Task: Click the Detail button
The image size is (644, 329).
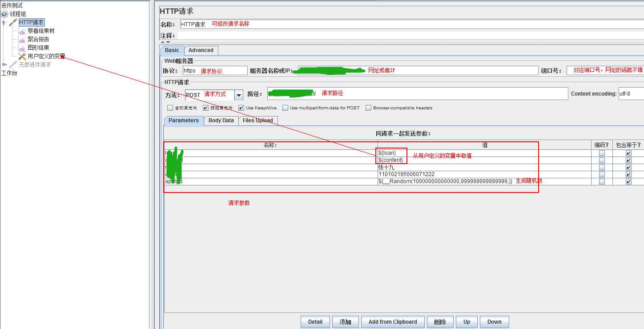Action: pos(315,322)
